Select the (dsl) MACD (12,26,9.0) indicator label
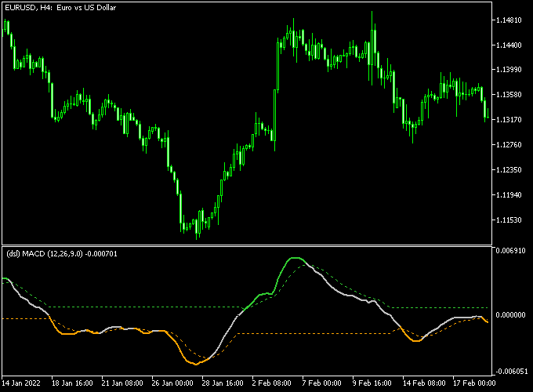533x392 pixels. click(x=61, y=254)
